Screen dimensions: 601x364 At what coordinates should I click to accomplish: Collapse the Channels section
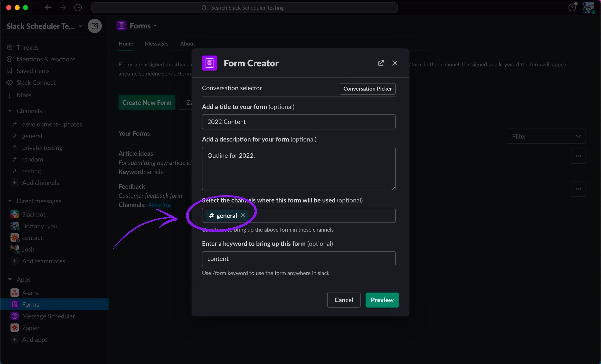(x=10, y=111)
